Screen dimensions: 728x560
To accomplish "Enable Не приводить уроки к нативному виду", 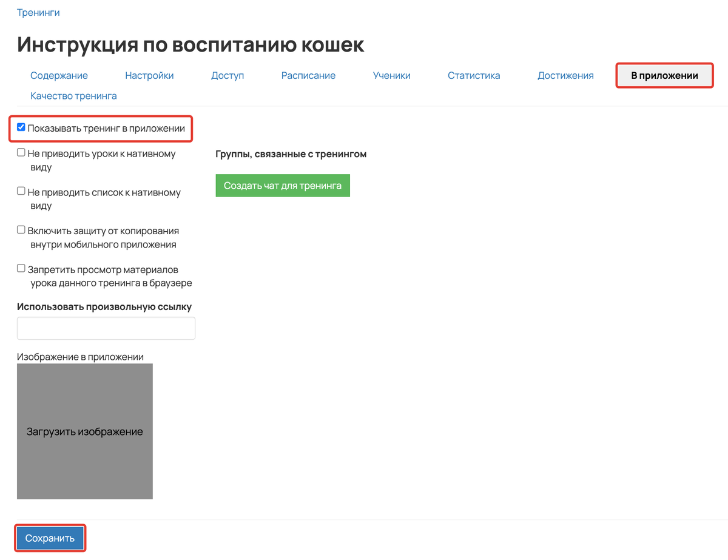I will [21, 153].
